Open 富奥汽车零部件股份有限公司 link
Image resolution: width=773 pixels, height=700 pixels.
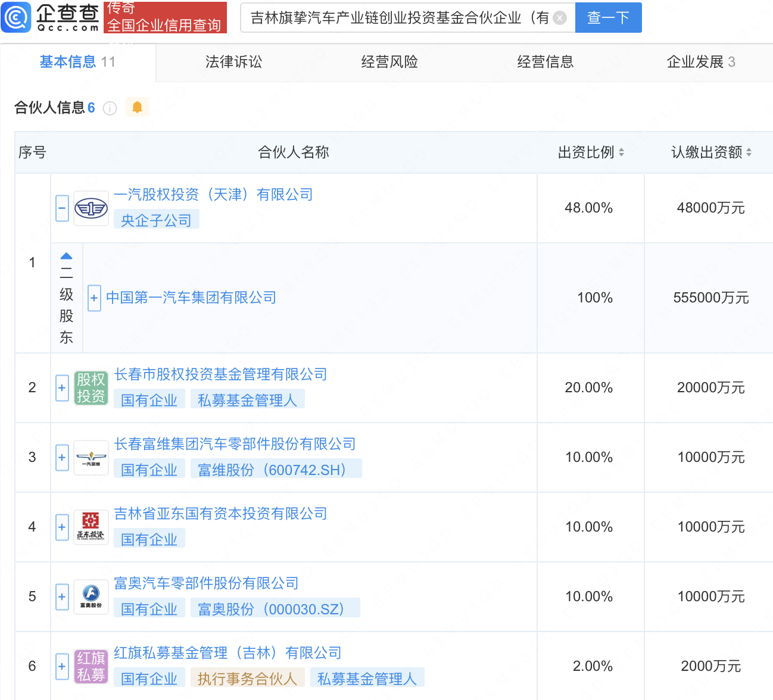coord(206,583)
